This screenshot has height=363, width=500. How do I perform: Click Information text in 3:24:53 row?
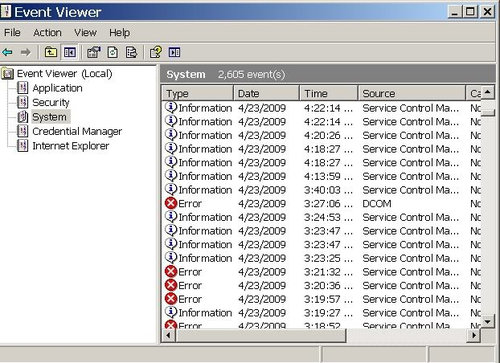click(x=205, y=217)
